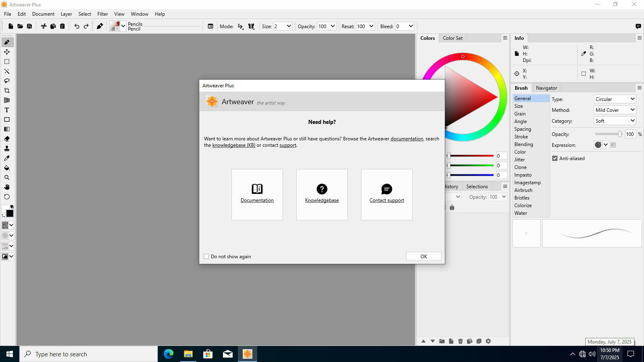Open Bleed dropdown
Image resolution: width=644 pixels, height=362 pixels.
click(x=411, y=26)
